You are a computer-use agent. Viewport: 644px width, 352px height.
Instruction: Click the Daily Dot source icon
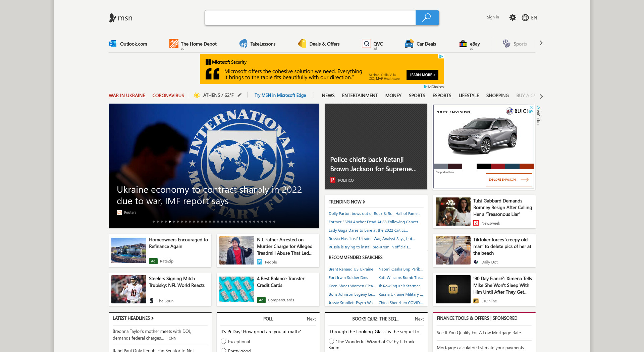pos(476,262)
